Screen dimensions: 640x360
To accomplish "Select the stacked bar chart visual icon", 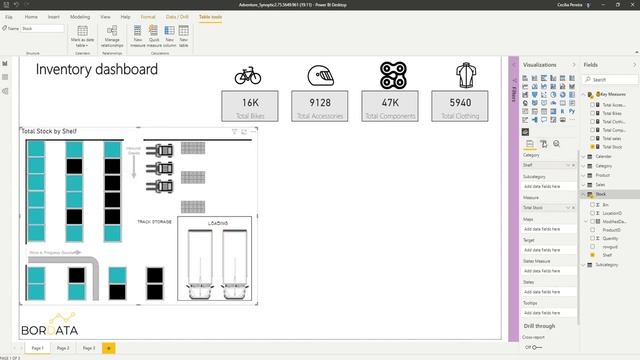I will 525,78.
